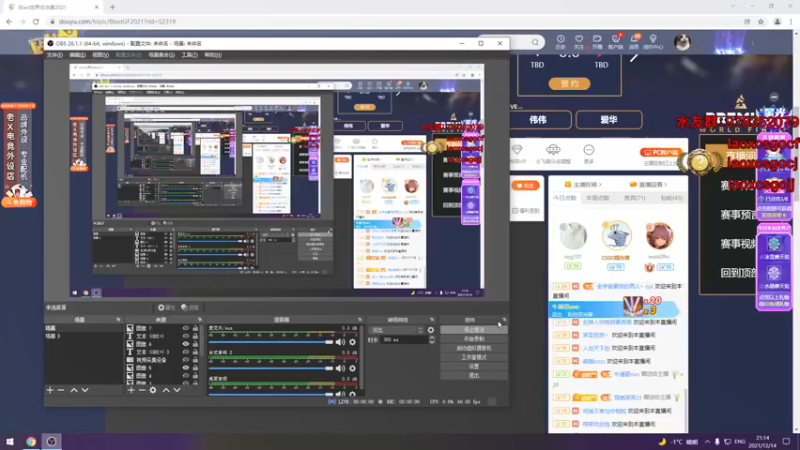Viewport: 800px width, 450px height.
Task: Toggle visibility eye of 文本 (GDI+) 3 source
Action: tap(186, 352)
